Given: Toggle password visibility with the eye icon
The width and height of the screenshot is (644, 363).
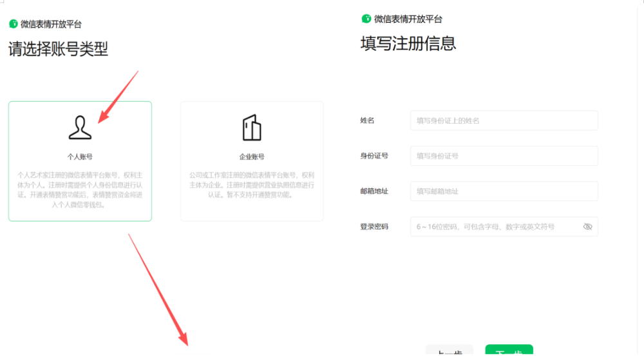Looking at the screenshot, I should coord(587,227).
